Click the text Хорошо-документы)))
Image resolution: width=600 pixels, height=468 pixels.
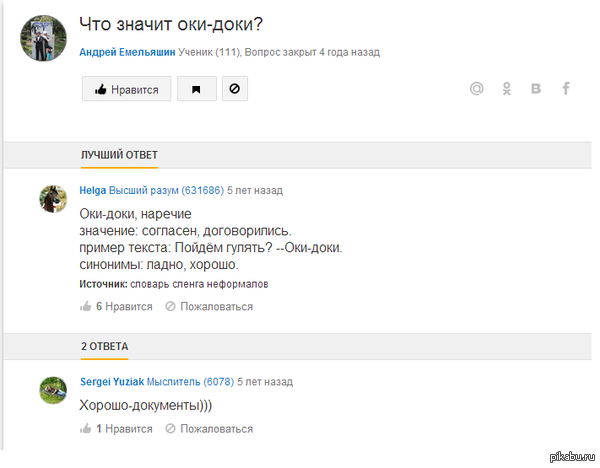[x=145, y=405]
